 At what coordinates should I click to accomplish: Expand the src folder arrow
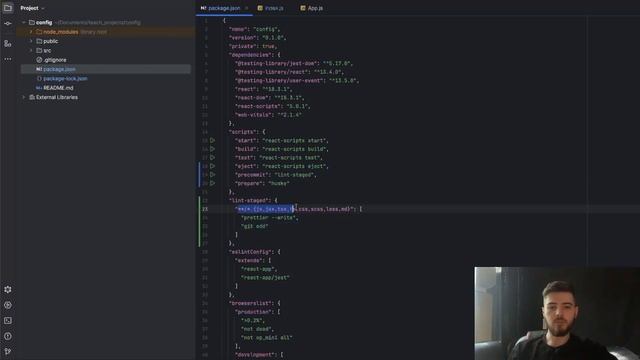(31, 51)
